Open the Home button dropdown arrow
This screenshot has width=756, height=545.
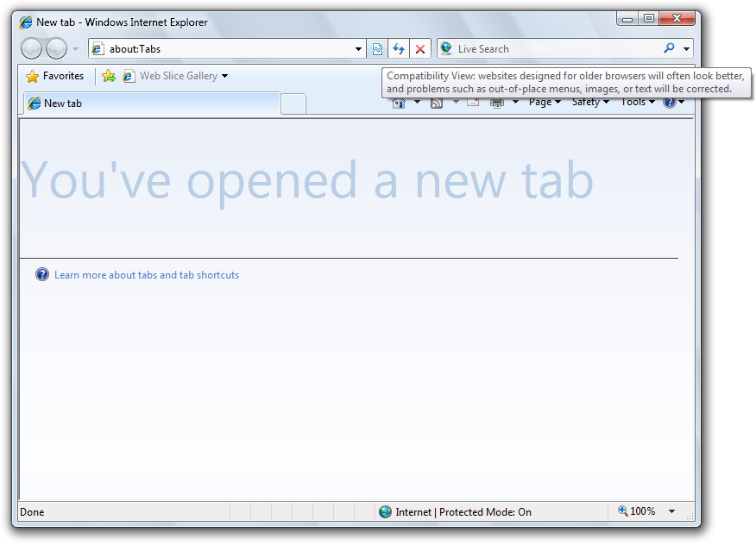[418, 102]
